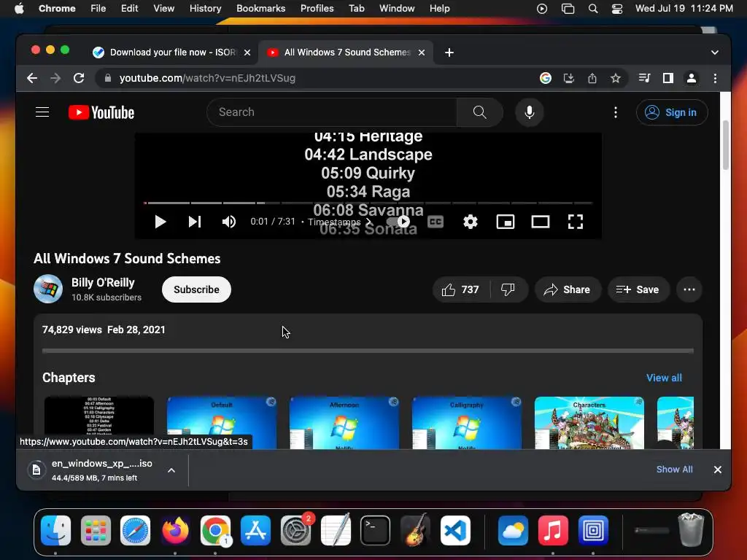Open Billy O'Reilly channel avatar
Image resolution: width=747 pixels, height=560 pixels.
48,289
